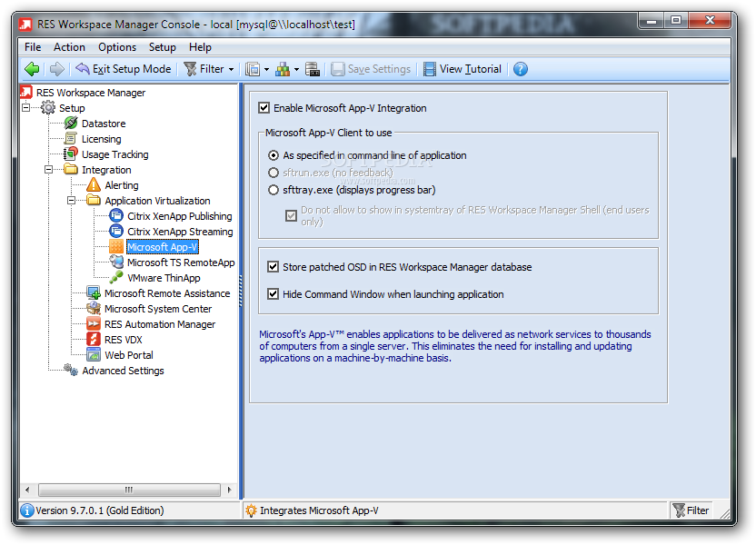Viewport: 756px width, 545px height.
Task: Click the Setup gear icon
Action: [48, 107]
